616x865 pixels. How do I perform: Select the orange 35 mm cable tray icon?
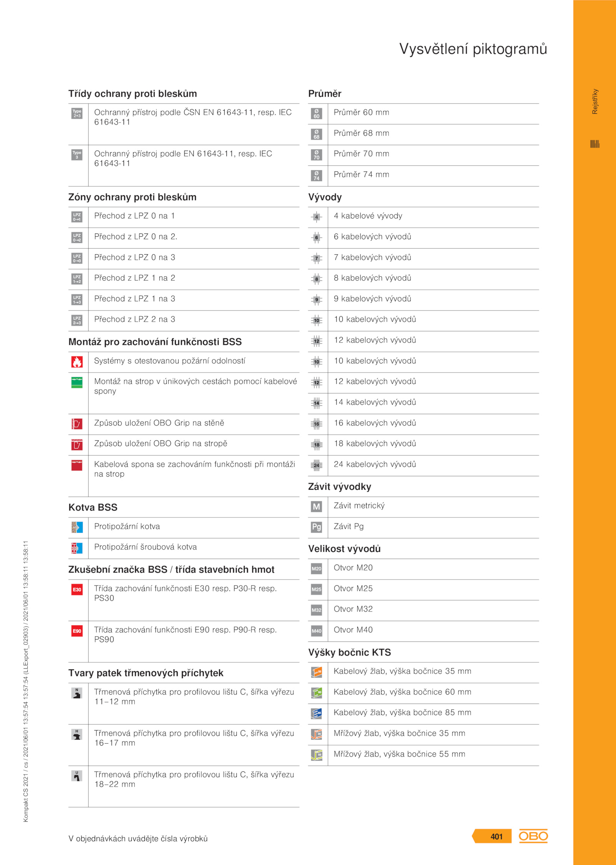pos(316,672)
